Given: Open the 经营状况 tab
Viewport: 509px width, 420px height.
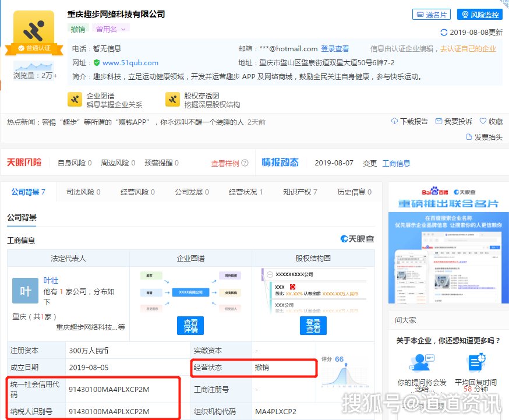Looking at the screenshot, I should (245, 192).
